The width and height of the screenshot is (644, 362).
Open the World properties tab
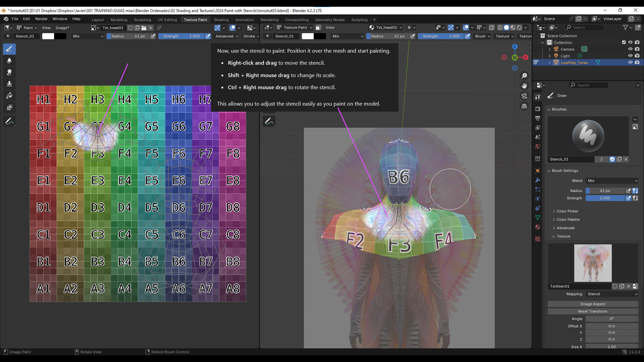538,146
